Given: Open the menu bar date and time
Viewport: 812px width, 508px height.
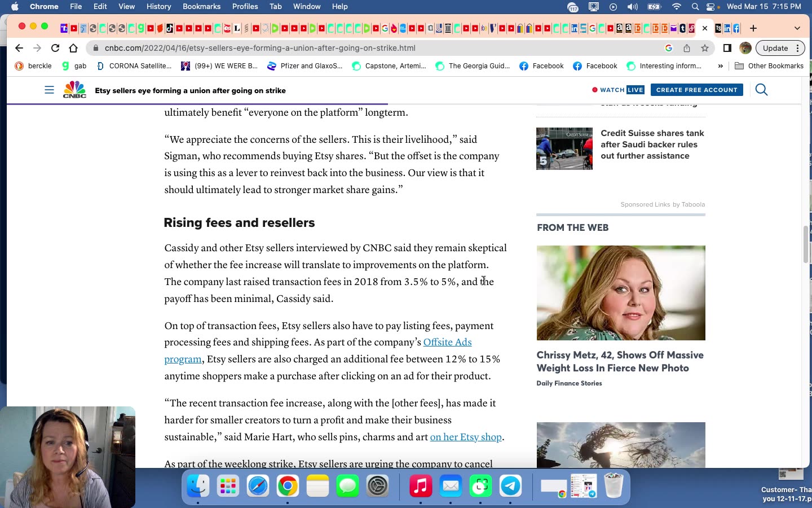Looking at the screenshot, I should tap(764, 7).
